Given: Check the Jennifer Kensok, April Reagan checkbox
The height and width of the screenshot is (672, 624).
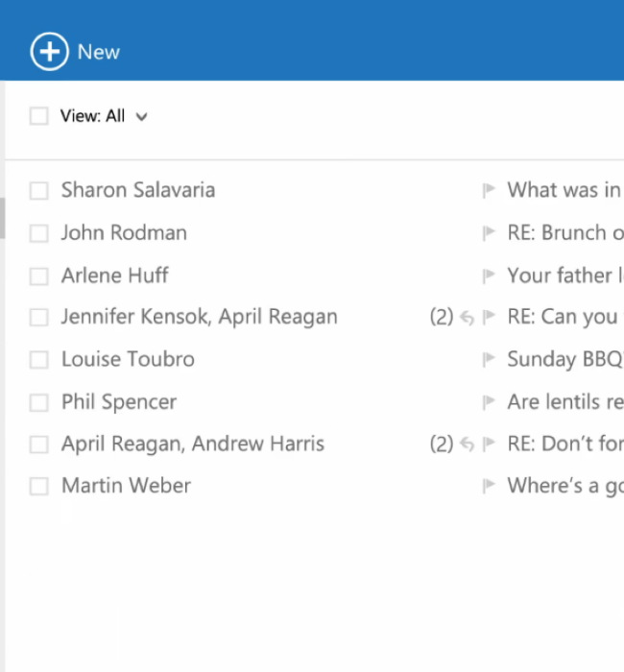Looking at the screenshot, I should (39, 318).
